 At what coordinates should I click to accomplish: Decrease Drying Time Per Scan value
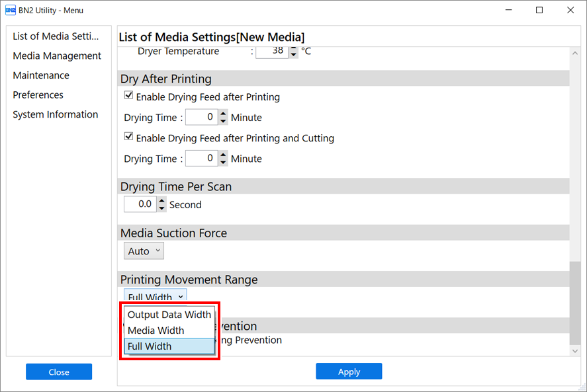(161, 208)
